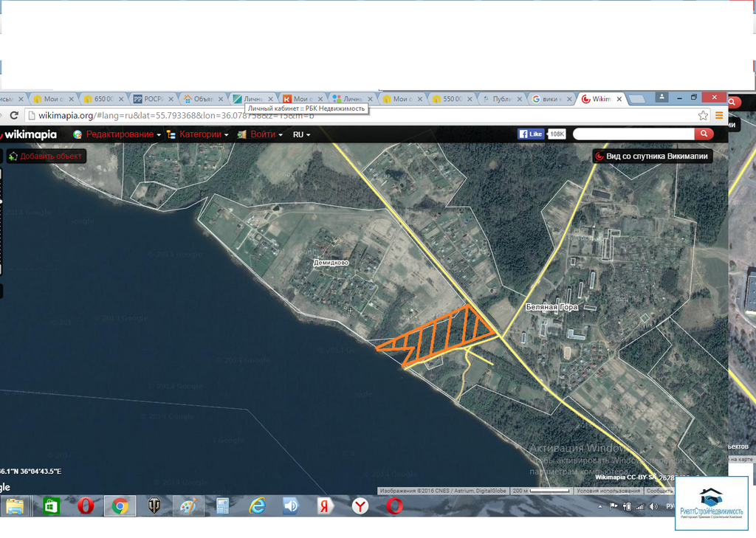Click Добавить объект button
756x538 pixels.
point(46,156)
